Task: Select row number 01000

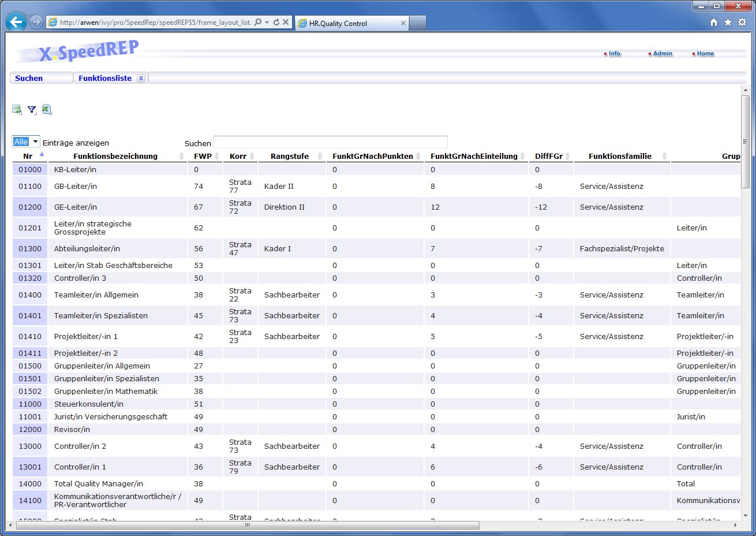Action: click(30, 169)
